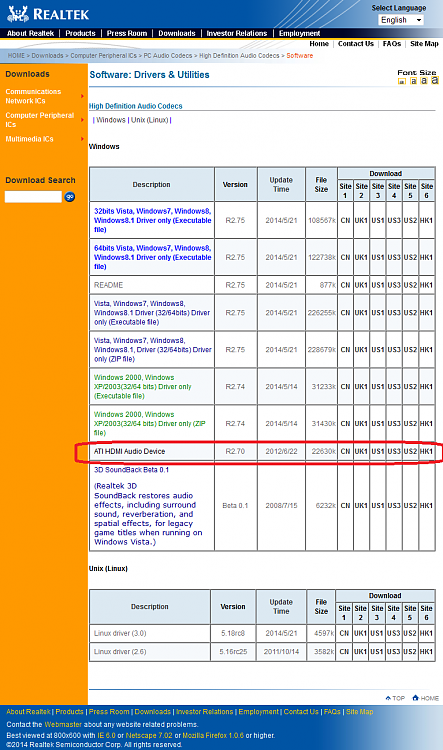Click the Realtek crab logo
The image size is (443, 750).
(x=18, y=14)
